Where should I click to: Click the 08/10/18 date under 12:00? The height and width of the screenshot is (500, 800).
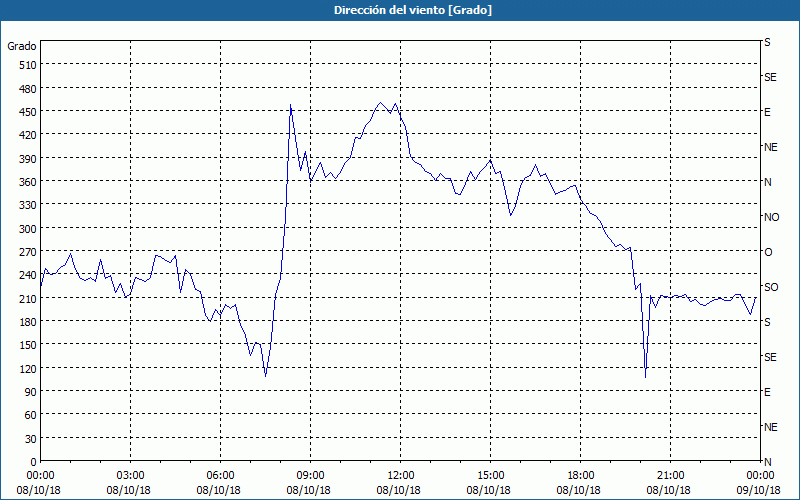[x=398, y=490]
